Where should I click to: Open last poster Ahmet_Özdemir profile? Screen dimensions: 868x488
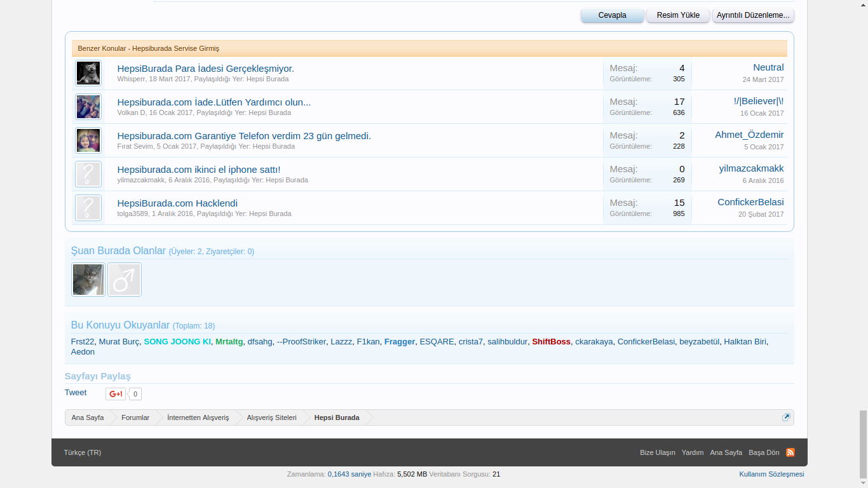click(749, 135)
